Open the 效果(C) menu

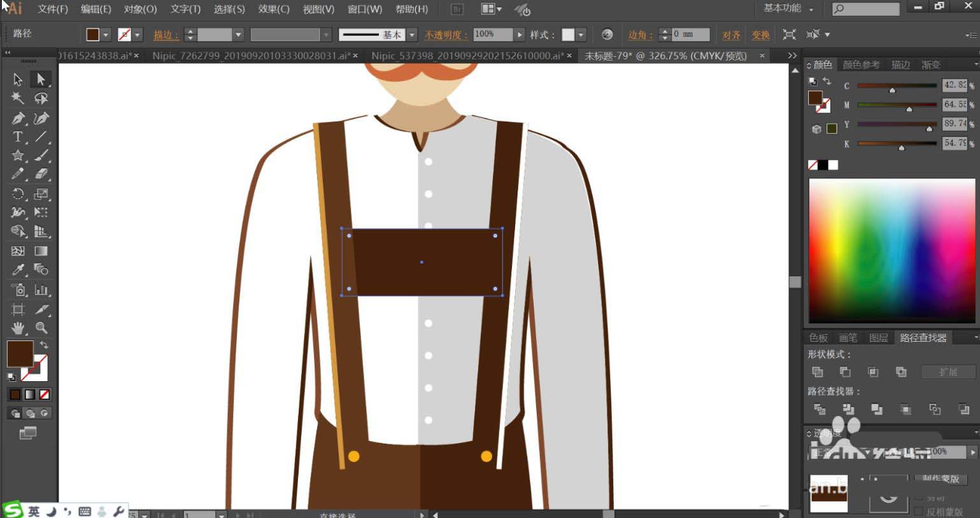point(273,9)
